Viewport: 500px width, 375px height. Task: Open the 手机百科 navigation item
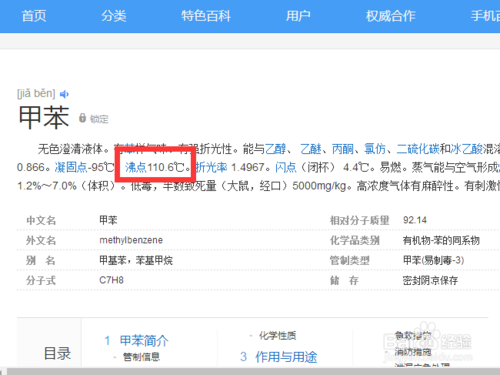pos(485,16)
